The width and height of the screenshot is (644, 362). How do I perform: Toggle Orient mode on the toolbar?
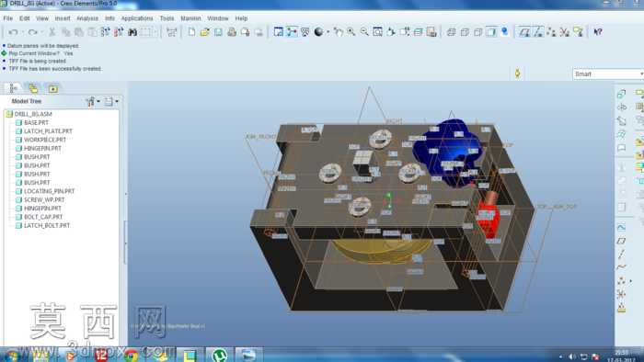pyautogui.click(x=305, y=32)
